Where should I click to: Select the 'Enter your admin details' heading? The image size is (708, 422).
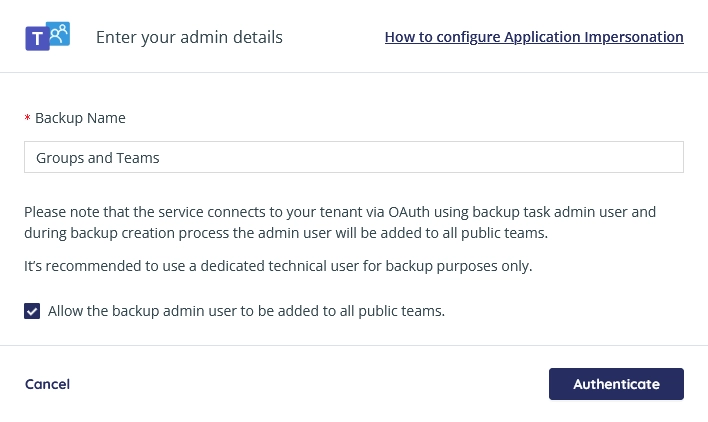(x=189, y=37)
